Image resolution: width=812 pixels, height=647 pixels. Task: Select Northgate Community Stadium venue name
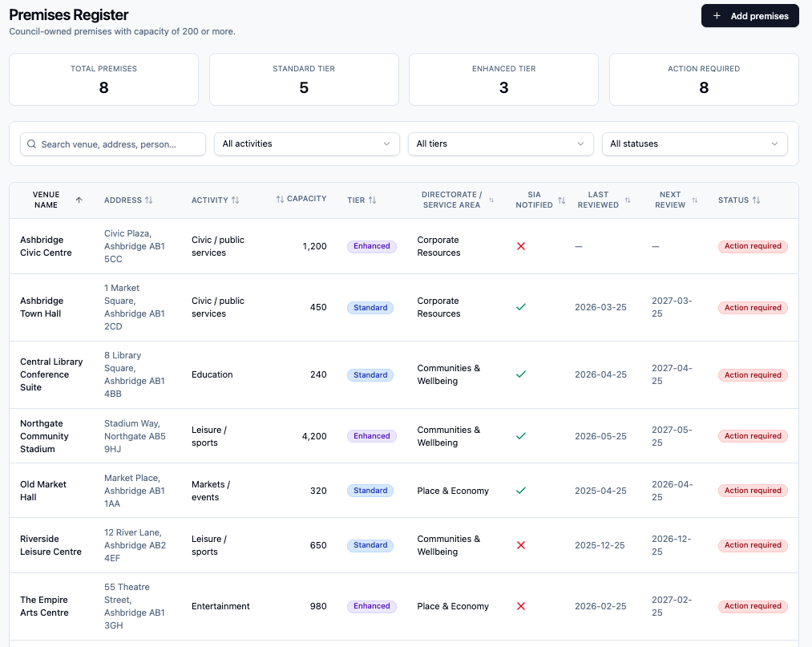point(45,436)
